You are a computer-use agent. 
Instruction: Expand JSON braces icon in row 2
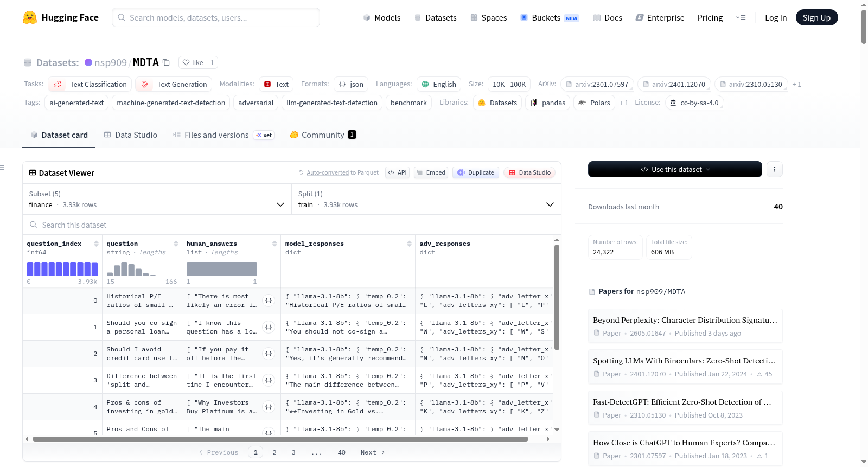(x=269, y=354)
